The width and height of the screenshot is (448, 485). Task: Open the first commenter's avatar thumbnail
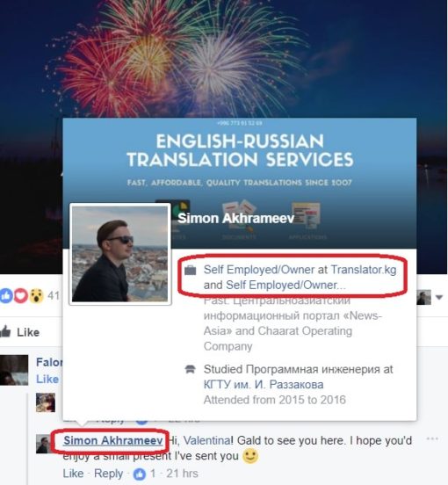[14, 370]
